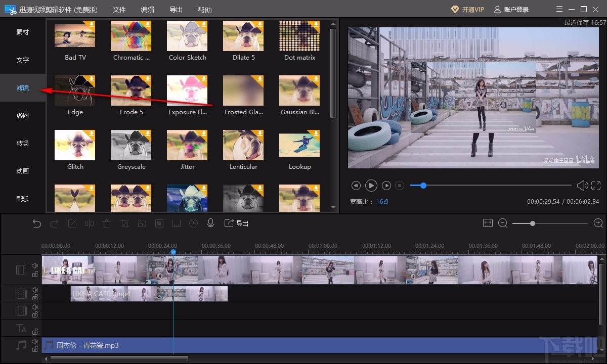Screen dimensions: 607x364
Task: Click the zoom-to-fit timeline icon
Action: [x=488, y=223]
